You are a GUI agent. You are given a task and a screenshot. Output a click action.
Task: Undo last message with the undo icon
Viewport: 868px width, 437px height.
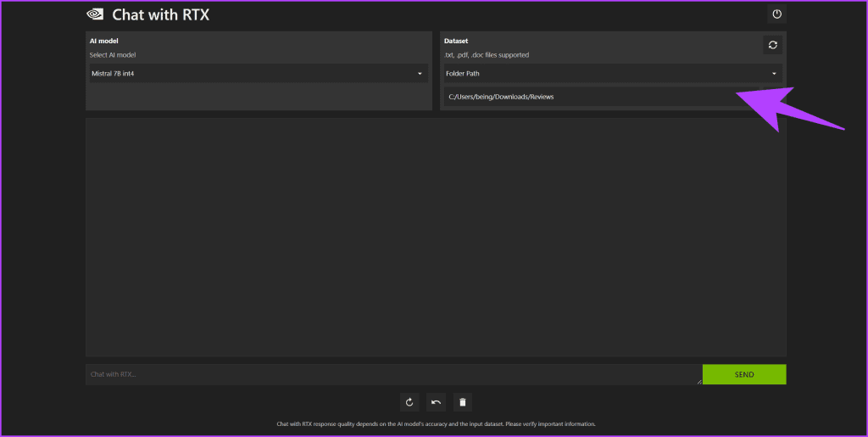pyautogui.click(x=437, y=402)
